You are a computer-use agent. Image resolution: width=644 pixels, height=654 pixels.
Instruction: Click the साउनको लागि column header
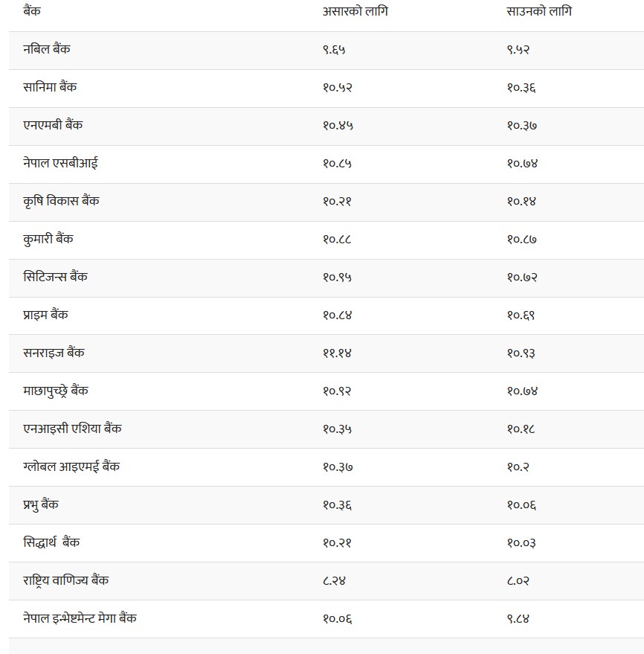pyautogui.click(x=539, y=12)
